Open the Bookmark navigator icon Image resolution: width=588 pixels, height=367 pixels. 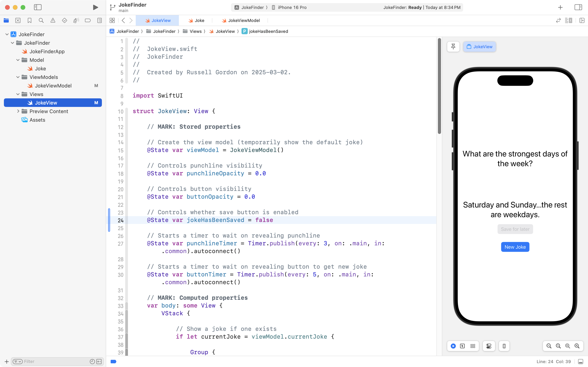29,21
